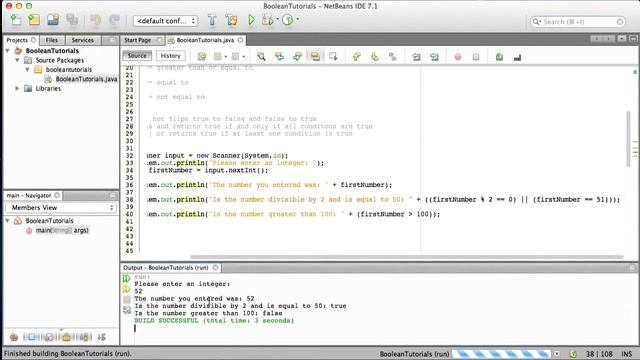Open the configuration dropdown '<default conf...'

(165, 21)
